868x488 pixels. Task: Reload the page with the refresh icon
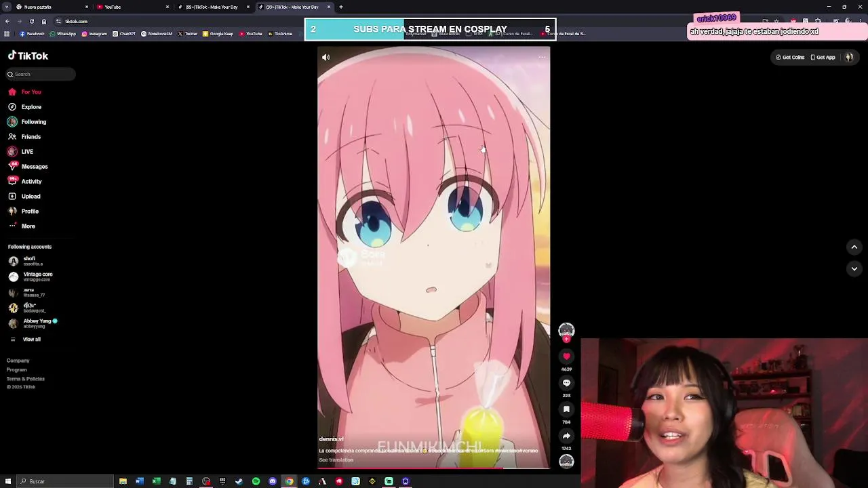31,22
